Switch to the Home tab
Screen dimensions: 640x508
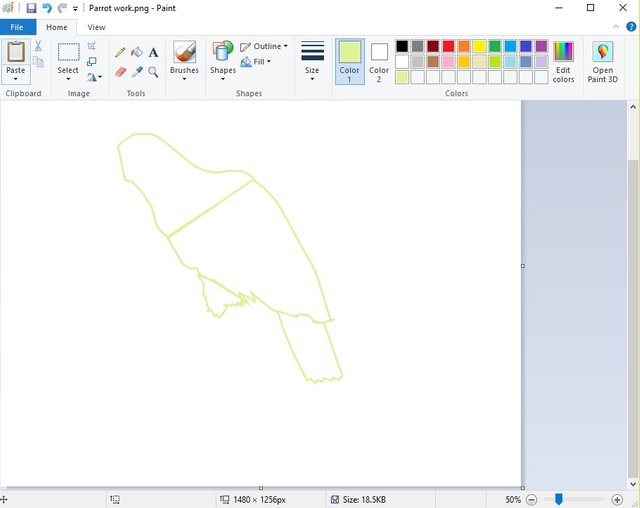[x=57, y=27]
